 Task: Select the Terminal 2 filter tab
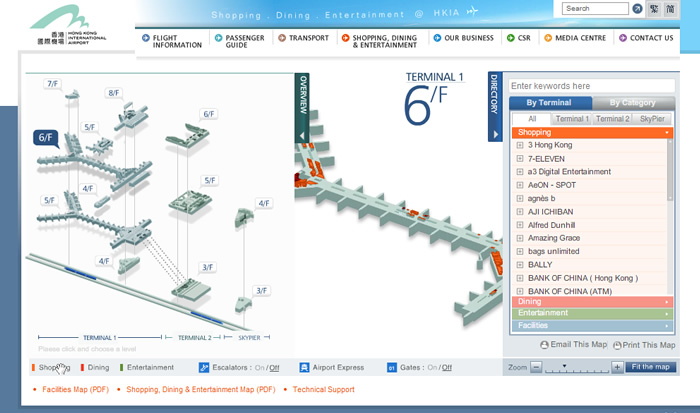point(612,119)
